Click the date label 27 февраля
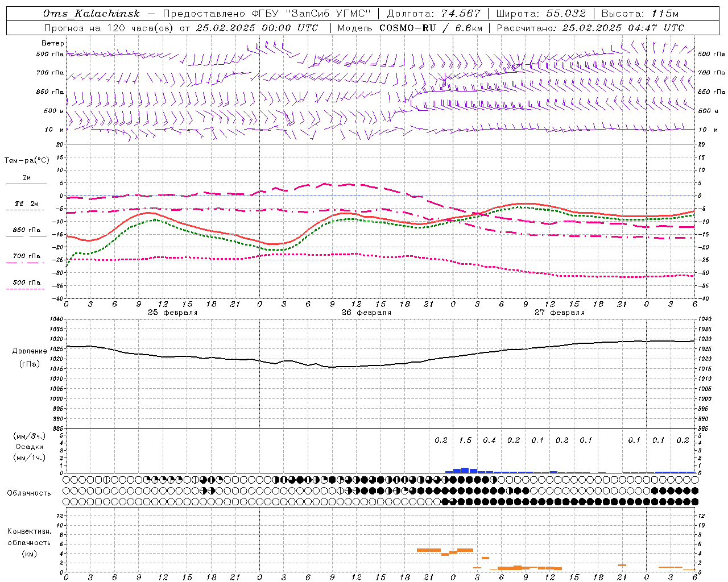Screen dimensions: 728x582 click(x=560, y=313)
